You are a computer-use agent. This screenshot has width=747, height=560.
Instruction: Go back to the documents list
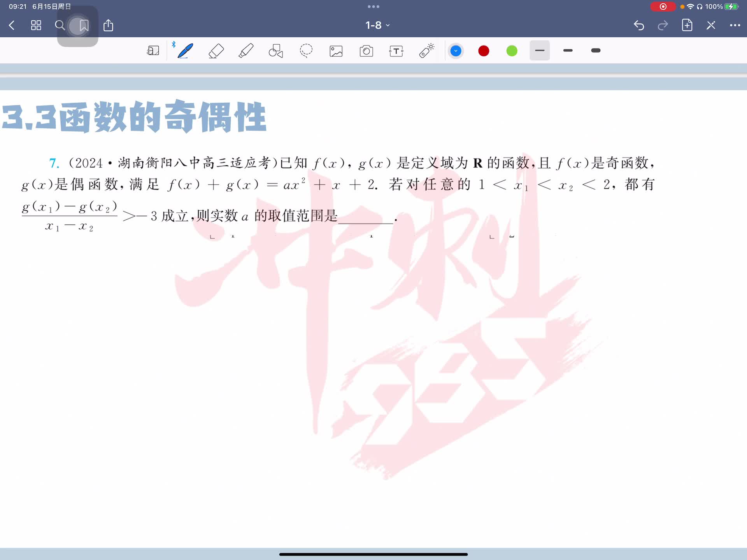[x=12, y=26]
